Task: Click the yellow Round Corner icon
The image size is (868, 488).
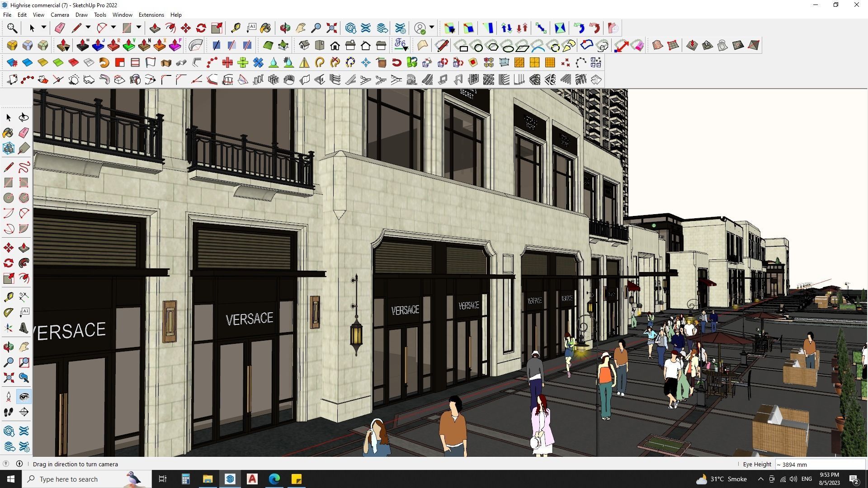Action: (12, 45)
